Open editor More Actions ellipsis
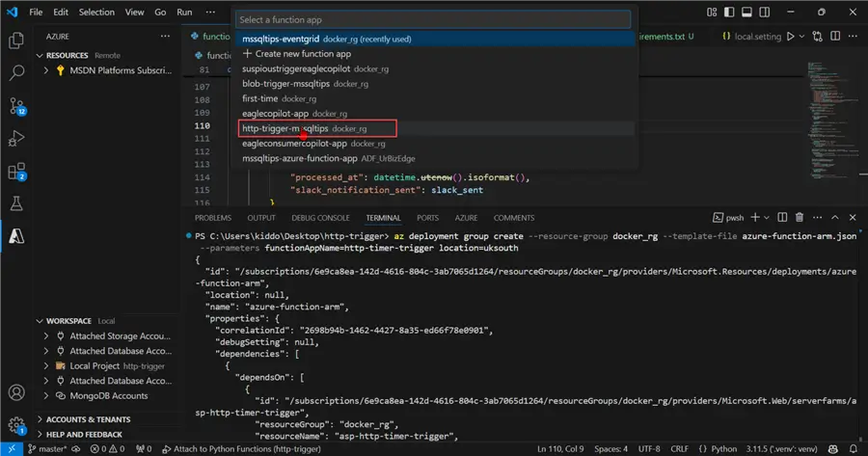This screenshot has height=456, width=868. point(853,36)
